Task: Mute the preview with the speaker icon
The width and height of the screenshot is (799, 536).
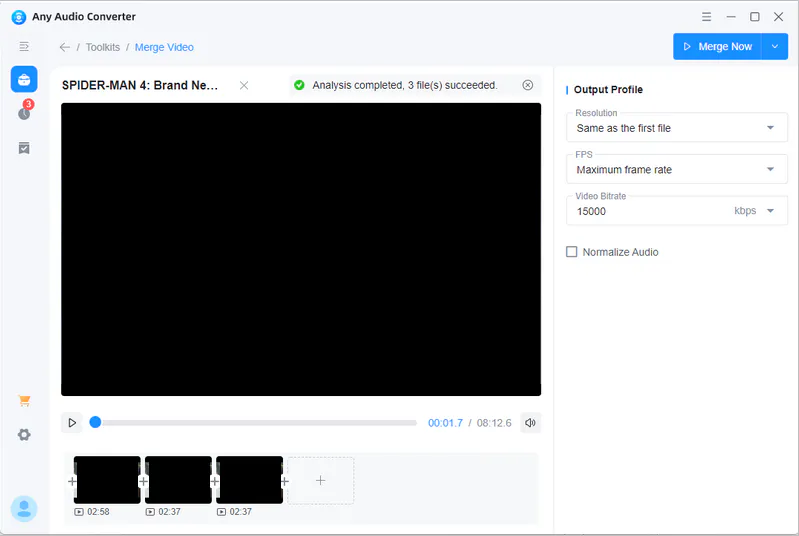Action: (530, 423)
